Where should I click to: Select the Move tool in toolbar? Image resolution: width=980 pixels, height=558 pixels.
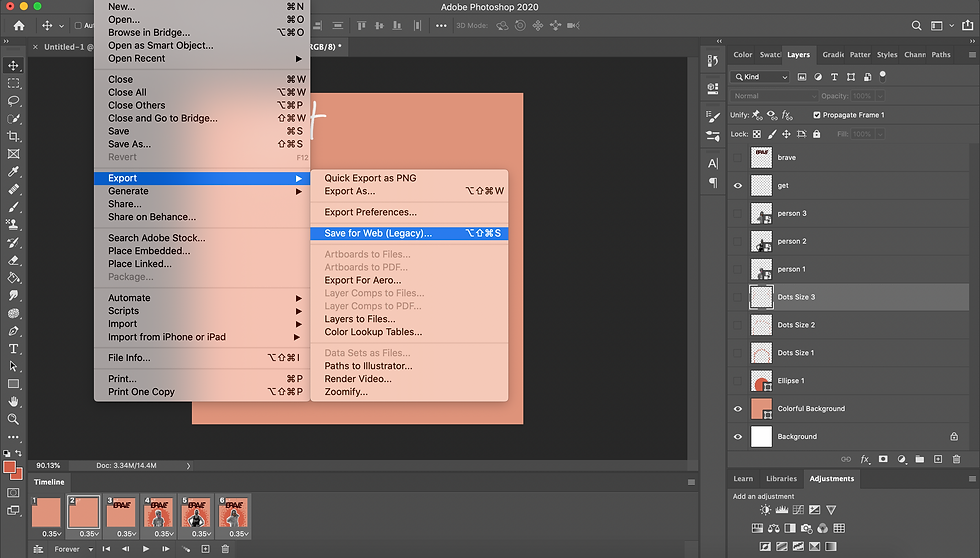click(13, 66)
